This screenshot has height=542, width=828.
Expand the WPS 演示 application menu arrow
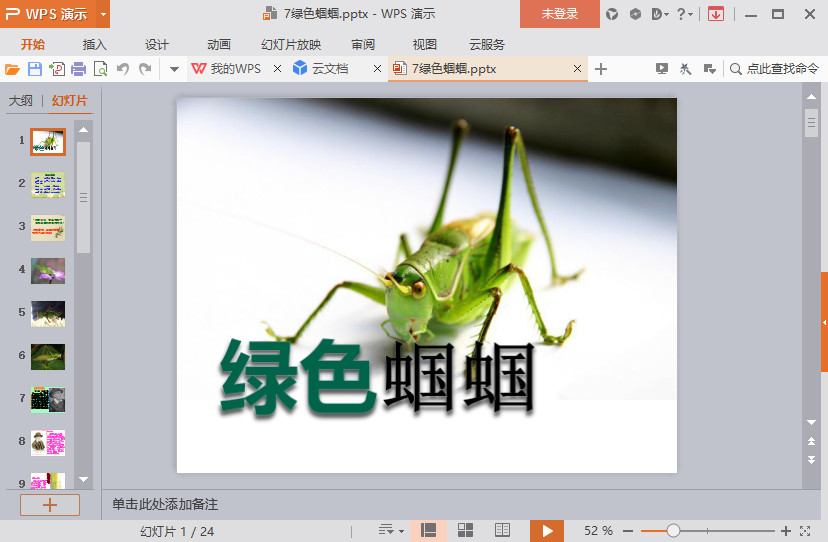pyautogui.click(x=104, y=14)
